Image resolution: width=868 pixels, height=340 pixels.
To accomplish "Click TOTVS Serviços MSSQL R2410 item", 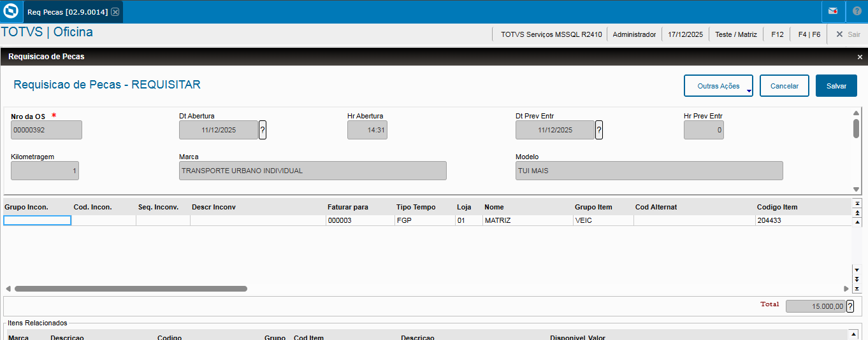I will 551,34.
